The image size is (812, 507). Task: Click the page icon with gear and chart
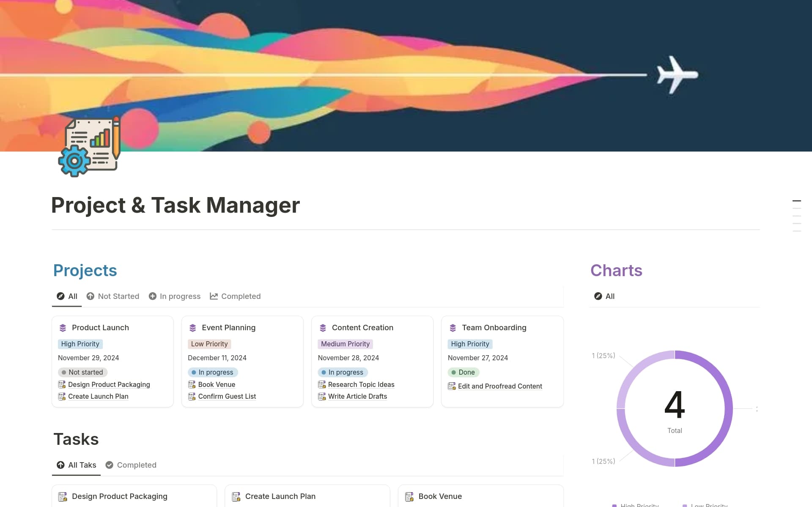coord(90,146)
